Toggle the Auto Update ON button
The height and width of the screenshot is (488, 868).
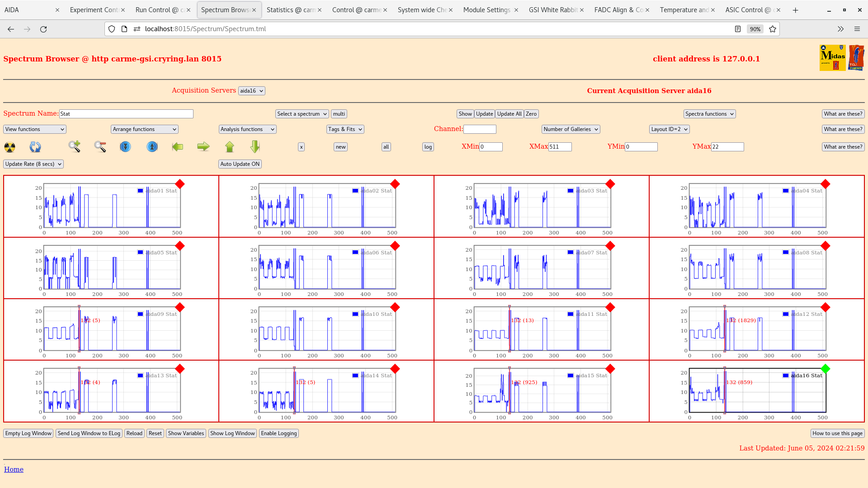tap(240, 164)
